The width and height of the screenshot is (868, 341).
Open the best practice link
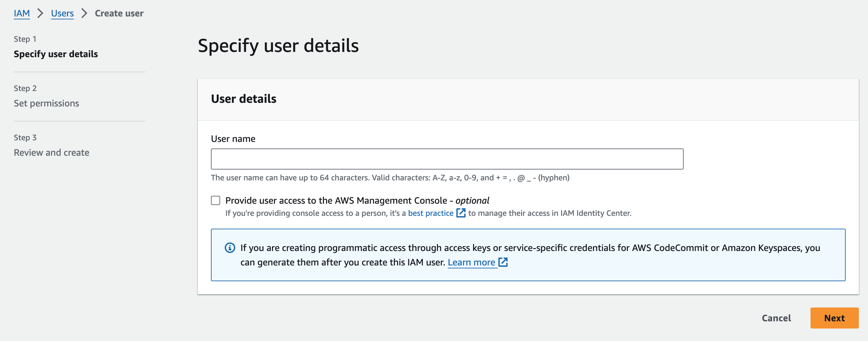pos(430,213)
